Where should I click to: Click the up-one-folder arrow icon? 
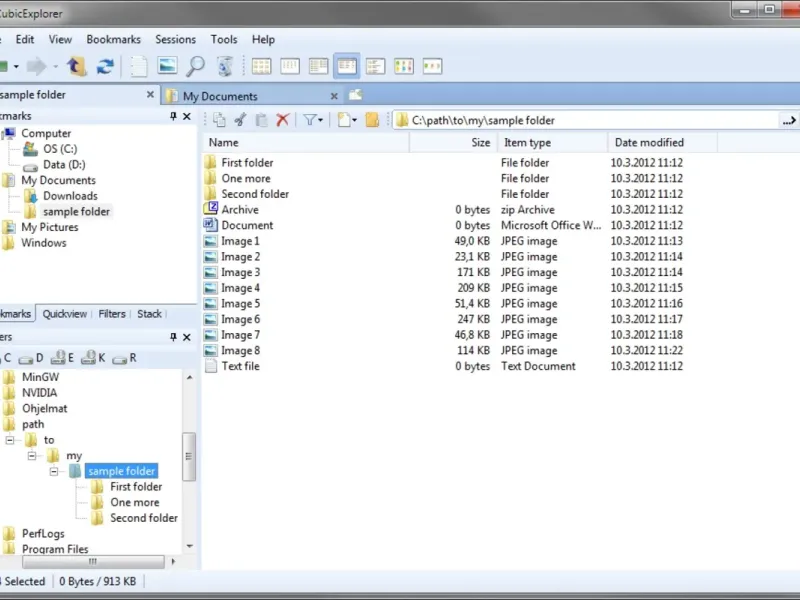76,67
